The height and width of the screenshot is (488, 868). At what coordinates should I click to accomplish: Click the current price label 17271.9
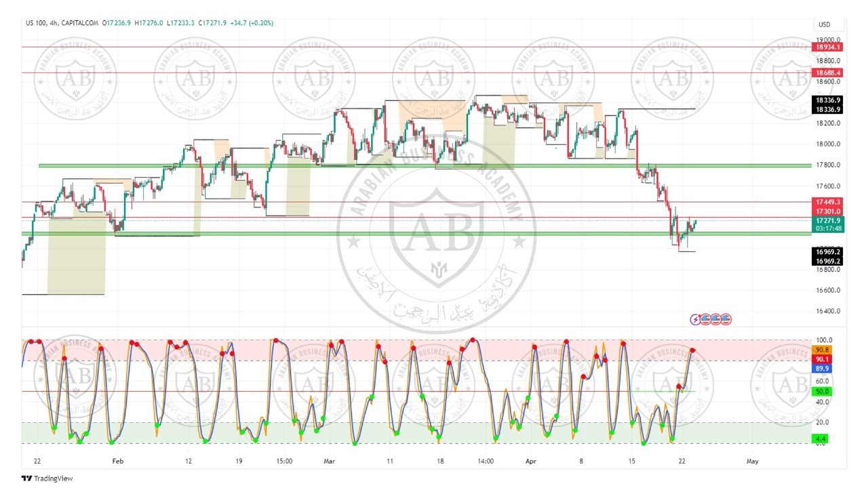(827, 221)
